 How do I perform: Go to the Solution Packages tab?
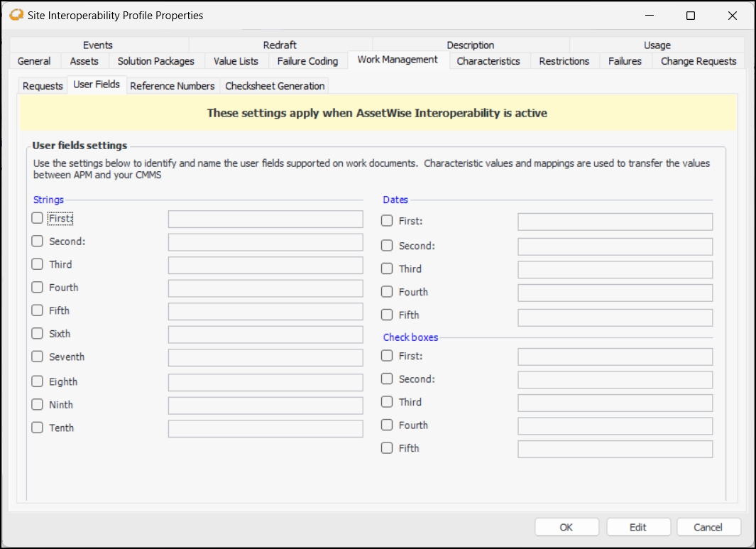(x=155, y=61)
